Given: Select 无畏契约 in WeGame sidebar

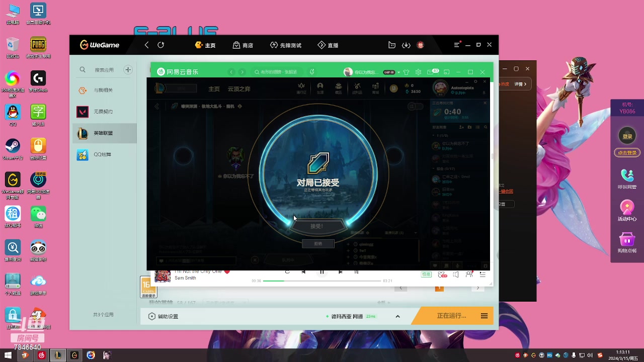Looking at the screenshot, I should (105, 112).
